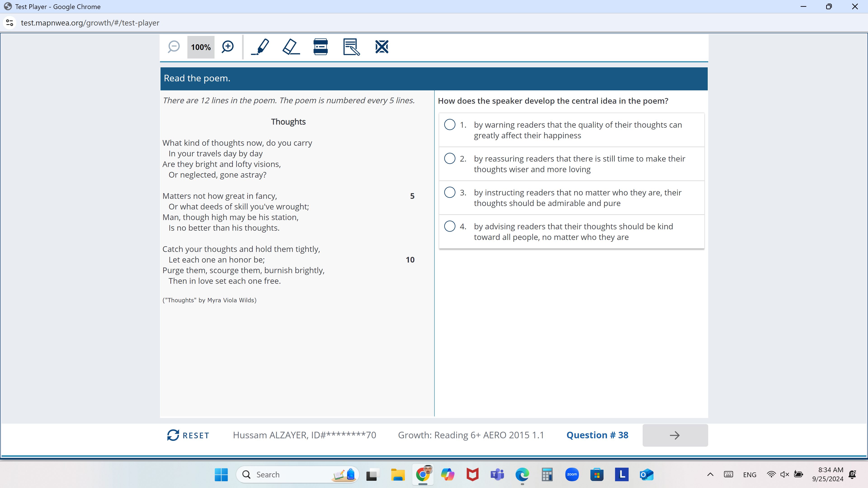Click the 100% zoom level display
868x488 pixels.
coord(200,47)
